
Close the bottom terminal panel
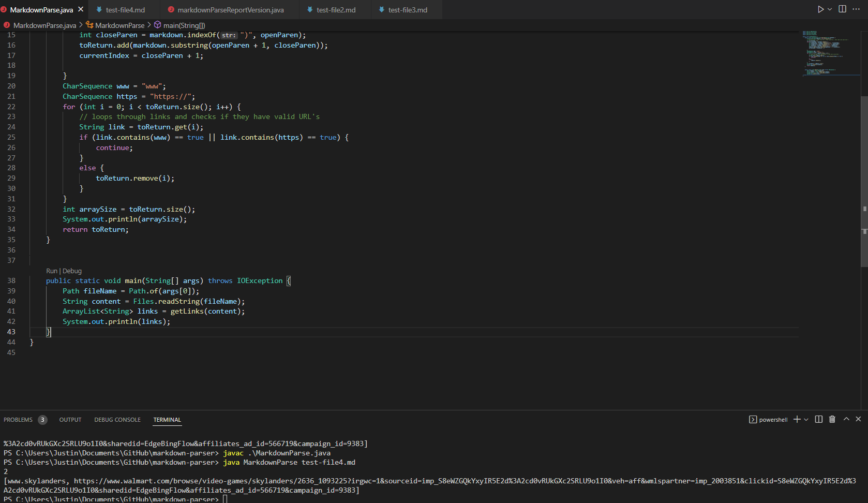858,419
